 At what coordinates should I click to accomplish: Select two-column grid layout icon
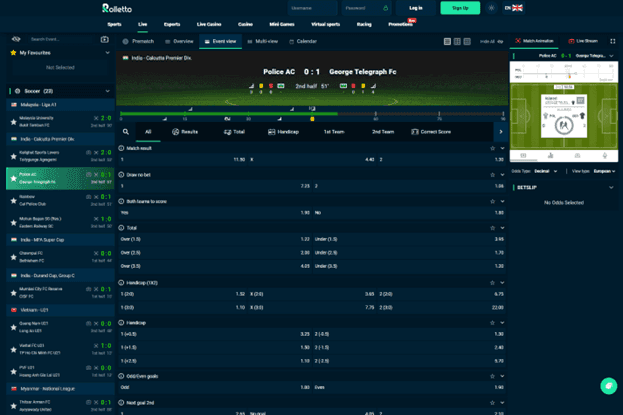point(457,41)
